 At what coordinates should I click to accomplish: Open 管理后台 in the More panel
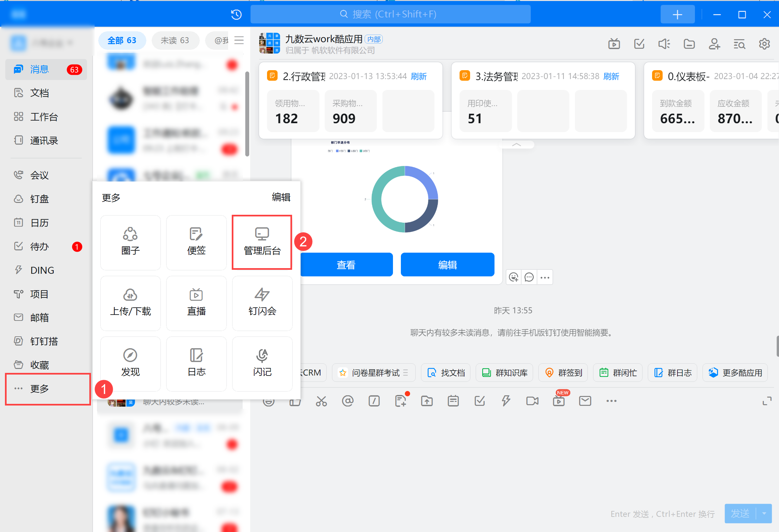(262, 242)
